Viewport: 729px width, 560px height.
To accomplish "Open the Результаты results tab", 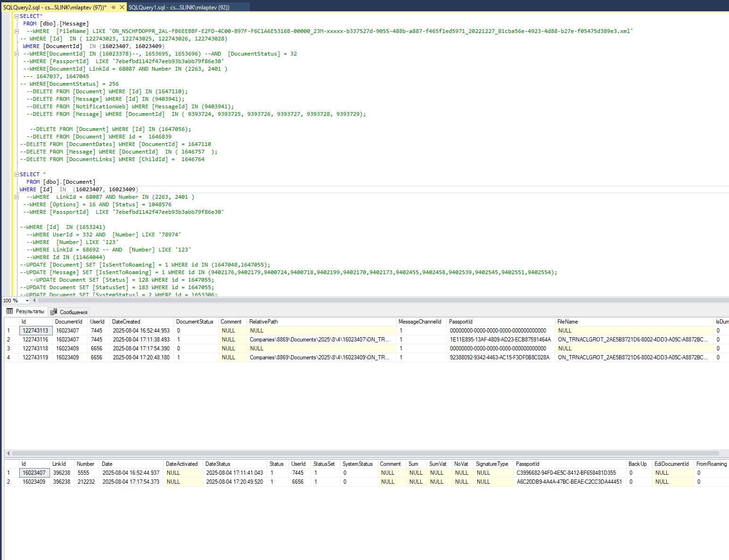I will point(25,311).
